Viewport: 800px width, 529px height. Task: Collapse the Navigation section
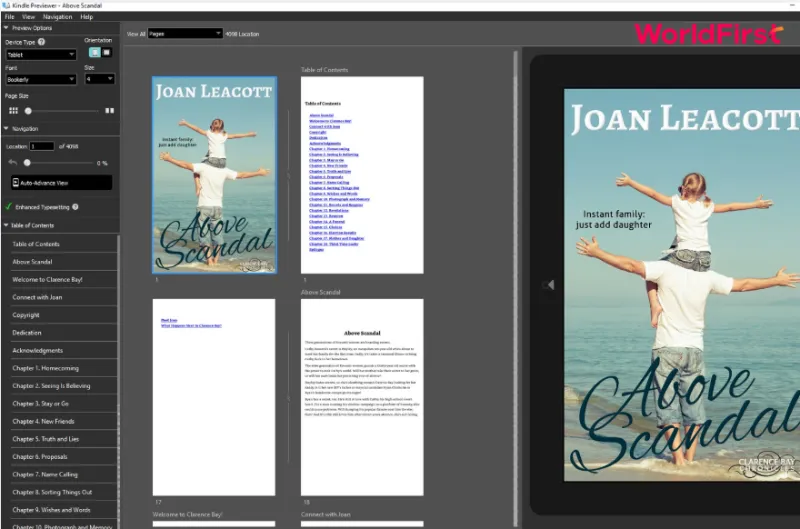point(6,129)
